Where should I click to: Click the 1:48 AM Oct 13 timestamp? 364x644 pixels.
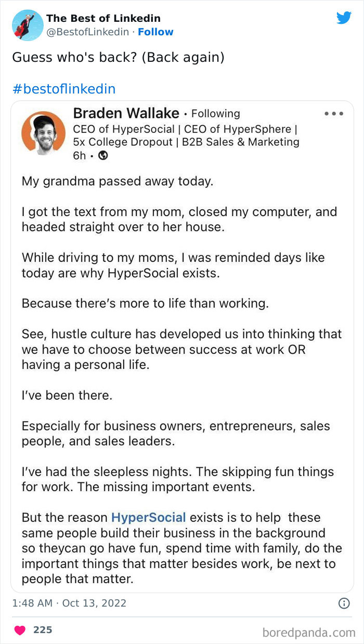click(69, 603)
